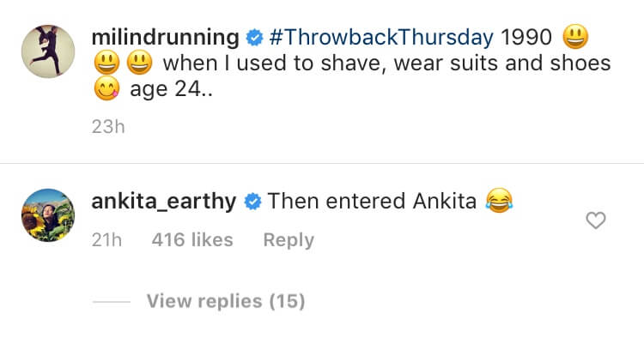Click the verified badge beside milindrunning

[254, 38]
